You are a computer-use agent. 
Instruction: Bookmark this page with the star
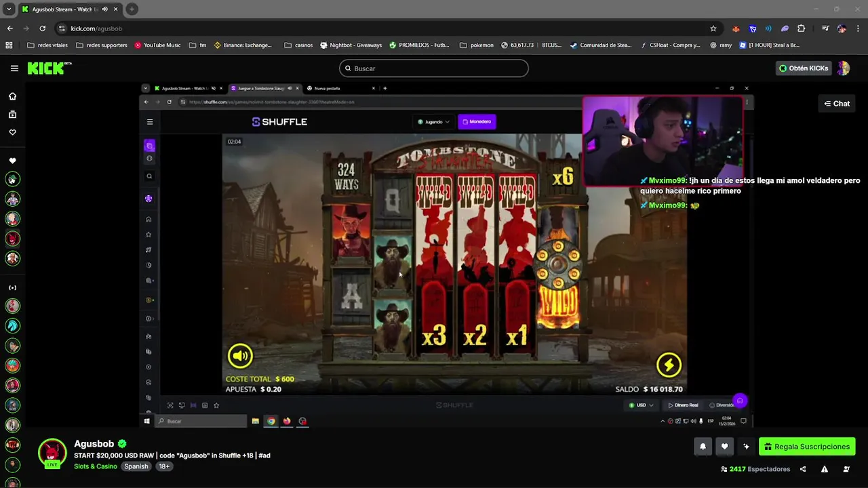tap(713, 28)
